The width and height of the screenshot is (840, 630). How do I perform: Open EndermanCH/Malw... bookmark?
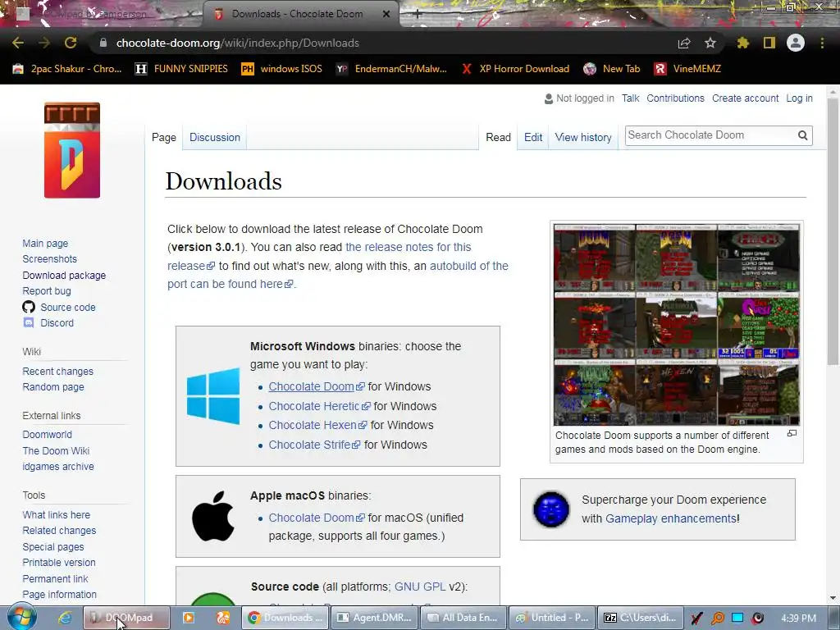[x=391, y=69]
